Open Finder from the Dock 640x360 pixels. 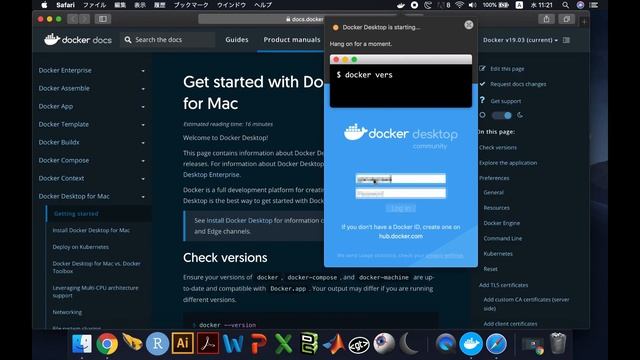[x=82, y=344]
